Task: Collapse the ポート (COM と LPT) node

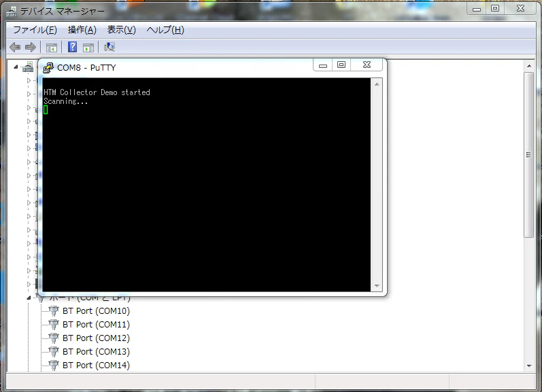Action: (29, 298)
